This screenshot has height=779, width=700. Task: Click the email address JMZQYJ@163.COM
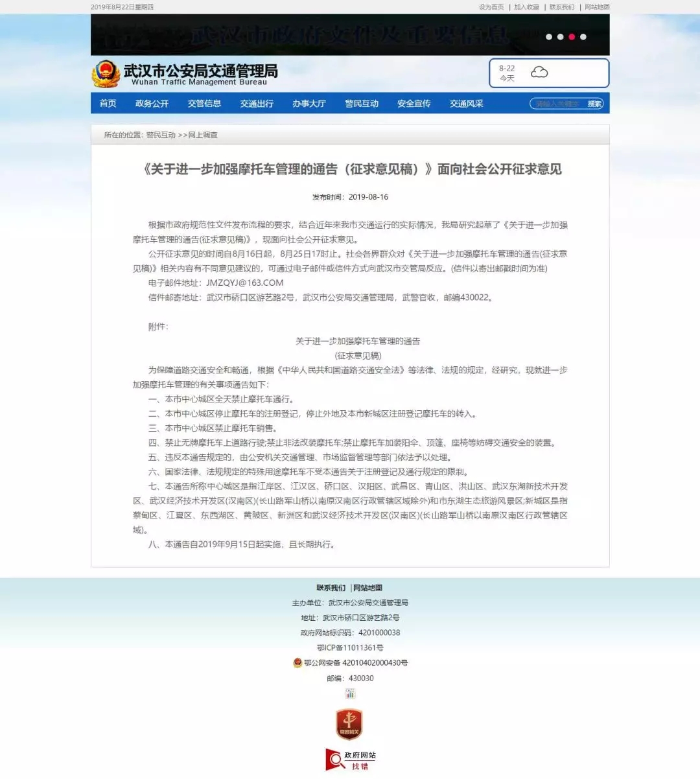[245, 283]
